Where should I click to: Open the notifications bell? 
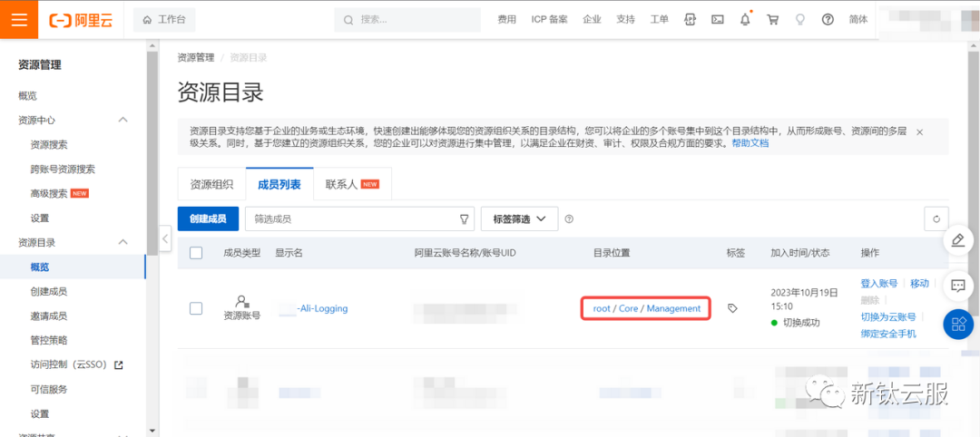coord(745,19)
